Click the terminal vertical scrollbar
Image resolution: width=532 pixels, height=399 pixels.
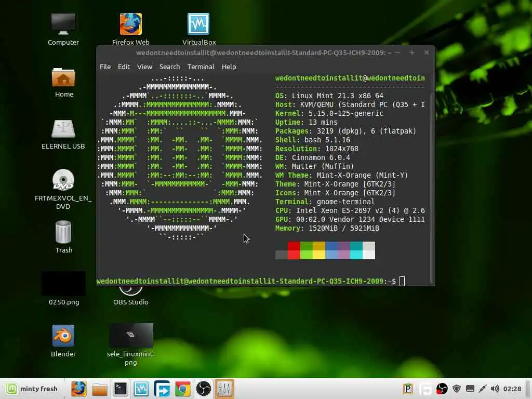click(432, 187)
